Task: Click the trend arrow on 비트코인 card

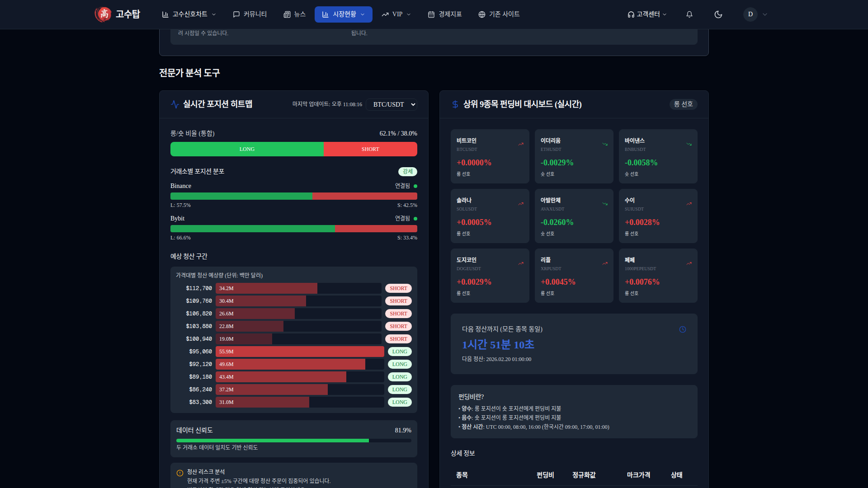Action: point(521,144)
